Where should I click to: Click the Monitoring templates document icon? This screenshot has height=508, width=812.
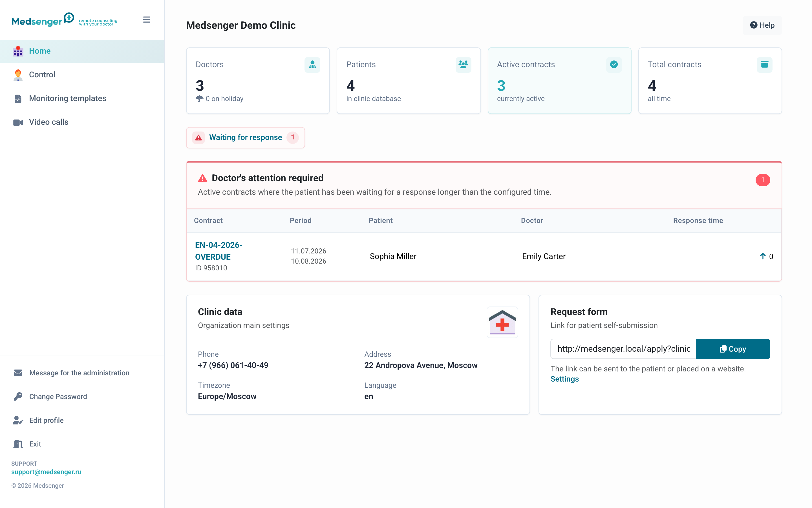[18, 98]
